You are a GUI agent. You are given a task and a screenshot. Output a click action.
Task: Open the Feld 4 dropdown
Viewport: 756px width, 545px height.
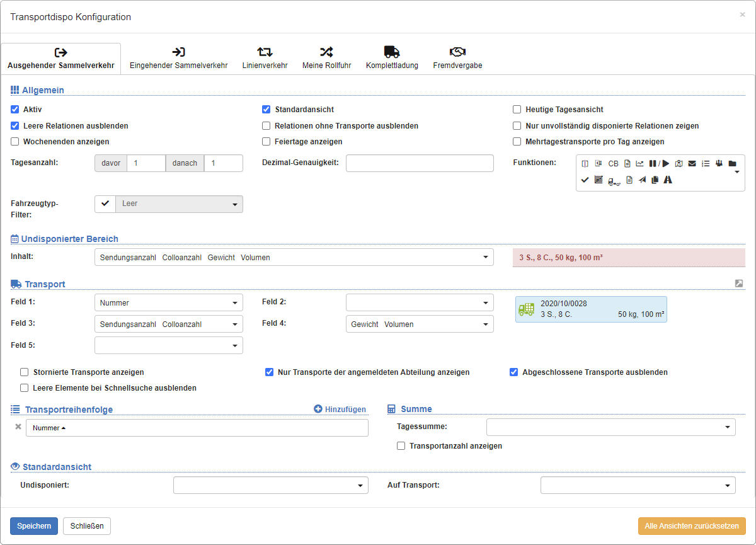pos(420,324)
